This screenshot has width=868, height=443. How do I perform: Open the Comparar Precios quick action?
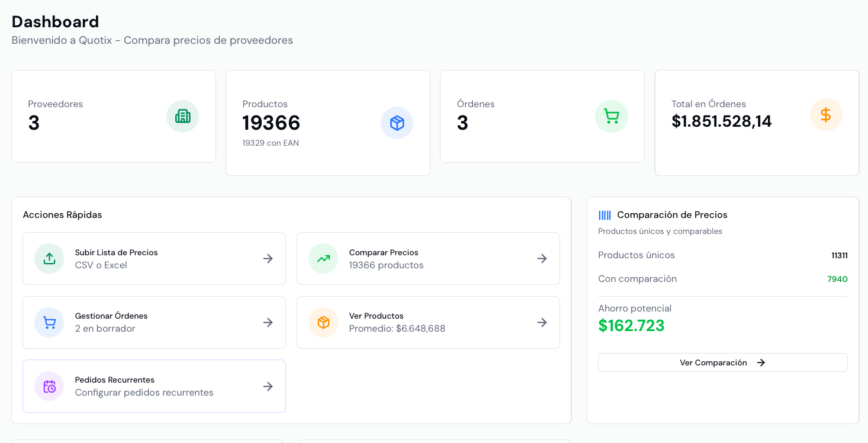[428, 258]
